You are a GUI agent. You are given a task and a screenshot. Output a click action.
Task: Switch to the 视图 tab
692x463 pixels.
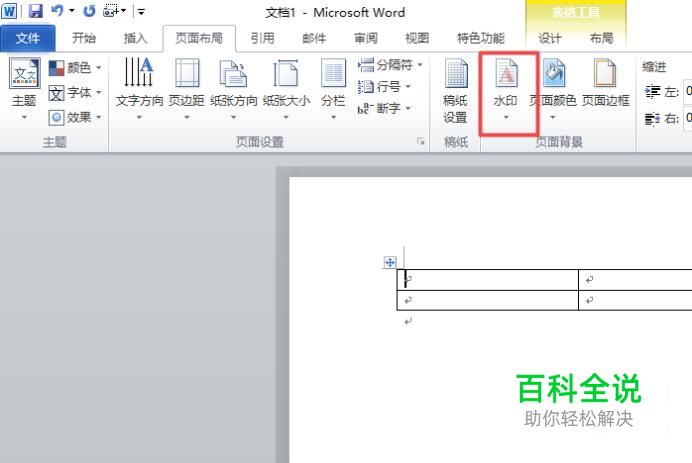417,38
